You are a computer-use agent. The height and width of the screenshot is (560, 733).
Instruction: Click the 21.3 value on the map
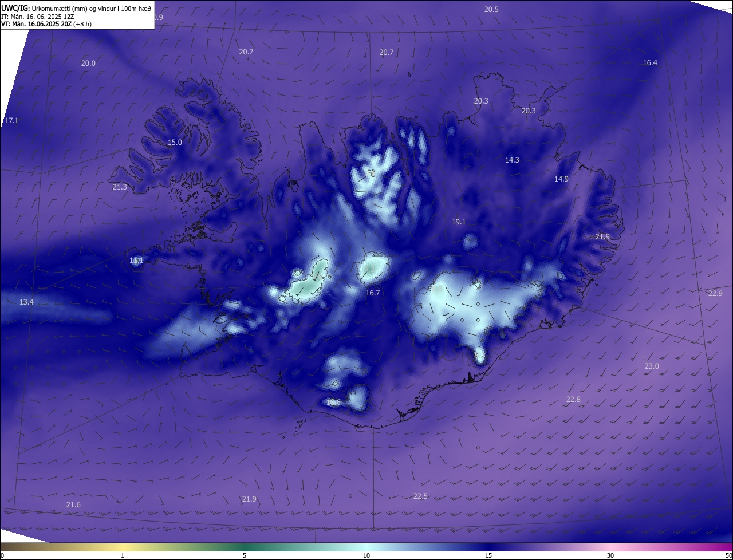coord(120,187)
